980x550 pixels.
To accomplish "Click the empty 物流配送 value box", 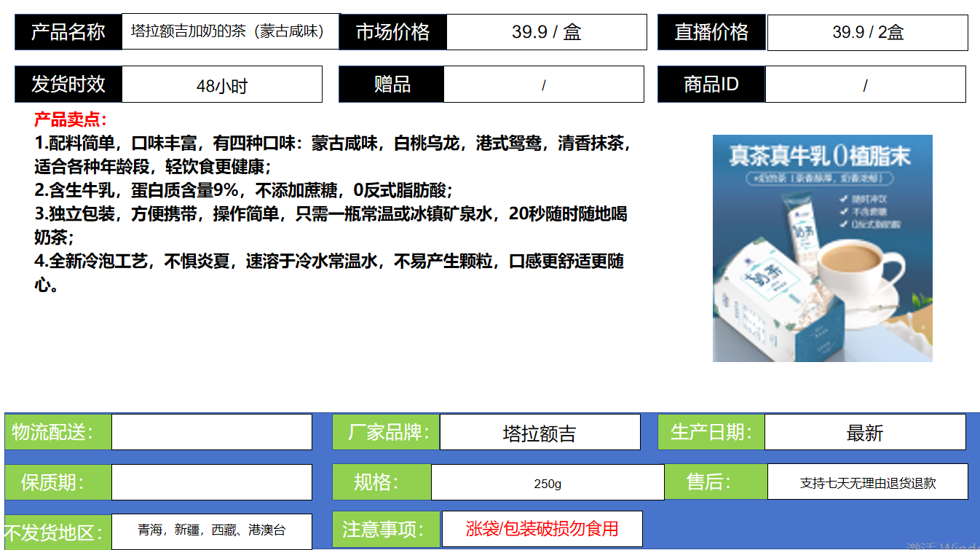I will tap(211, 432).
